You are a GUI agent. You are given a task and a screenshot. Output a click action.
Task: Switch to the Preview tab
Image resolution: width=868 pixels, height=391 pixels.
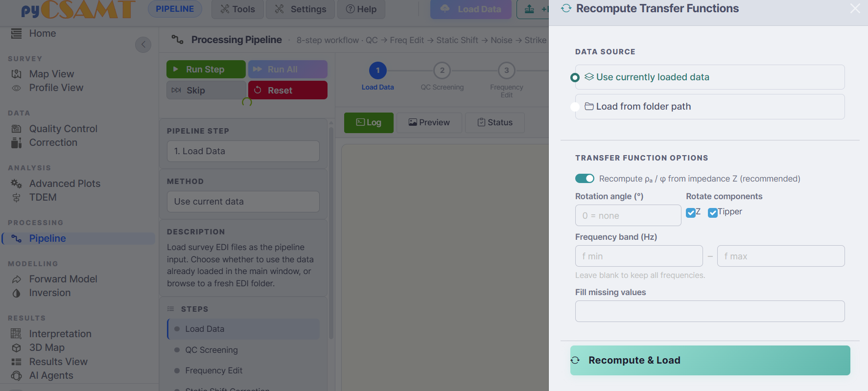click(429, 122)
